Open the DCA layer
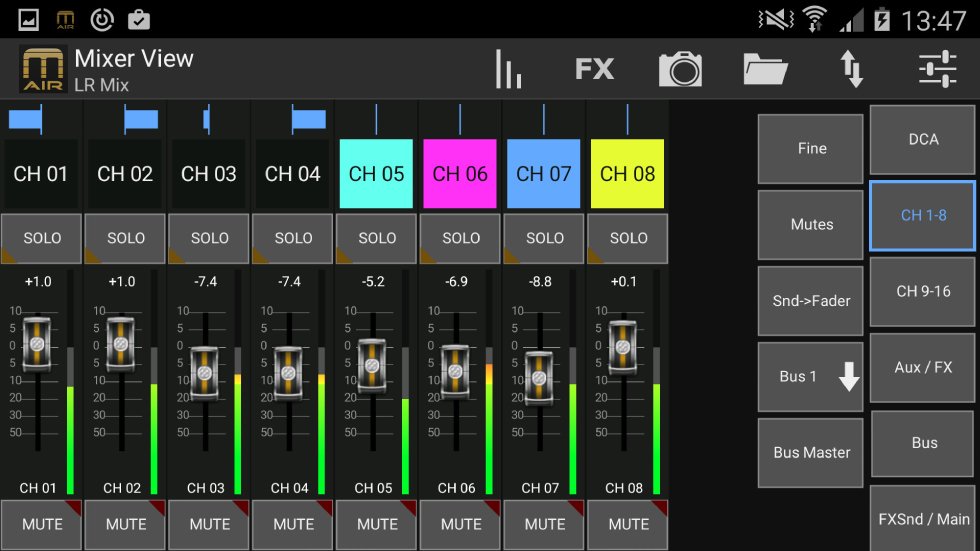The width and height of the screenshot is (980, 551). pos(923,140)
